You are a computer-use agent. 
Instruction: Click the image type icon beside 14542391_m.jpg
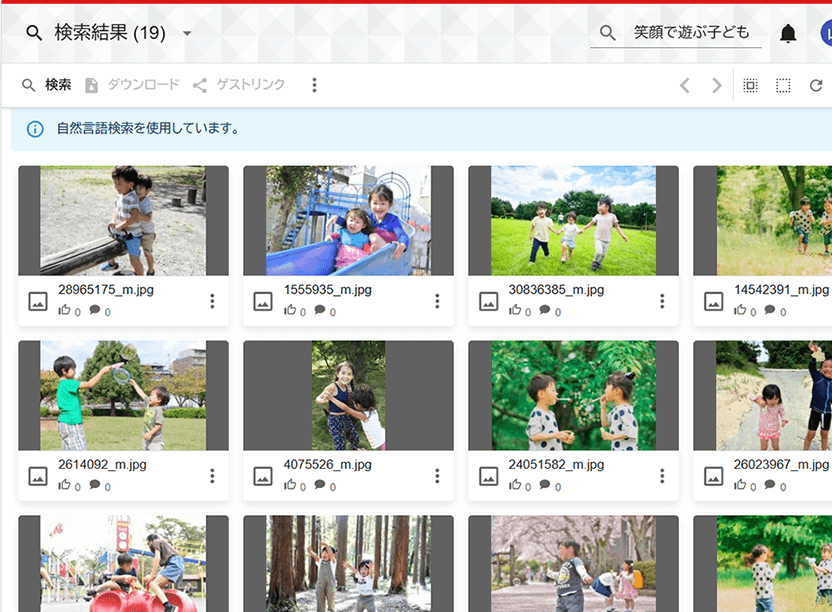(x=713, y=301)
